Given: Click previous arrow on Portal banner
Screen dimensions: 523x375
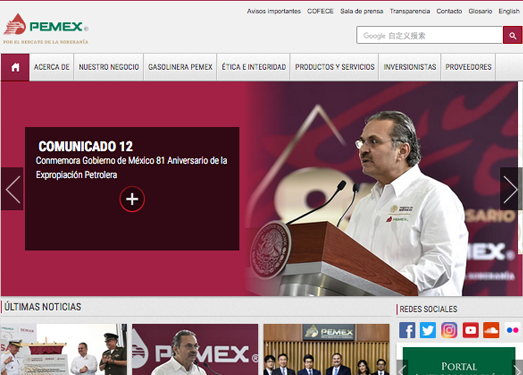Looking at the screenshot, I should [402, 368].
